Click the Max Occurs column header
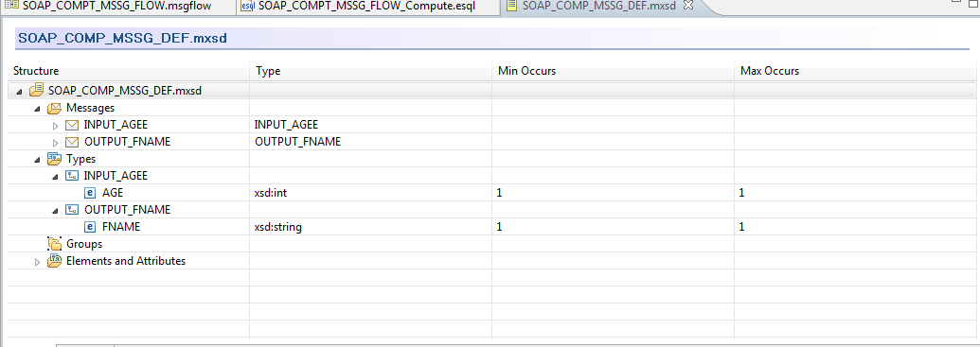Screen dimensions: 980x347 pyautogui.click(x=855, y=71)
